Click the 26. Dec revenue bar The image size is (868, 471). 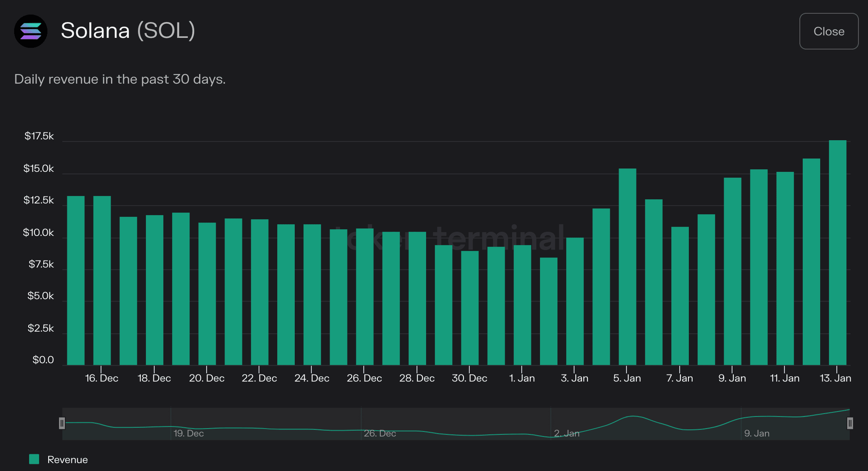365,297
